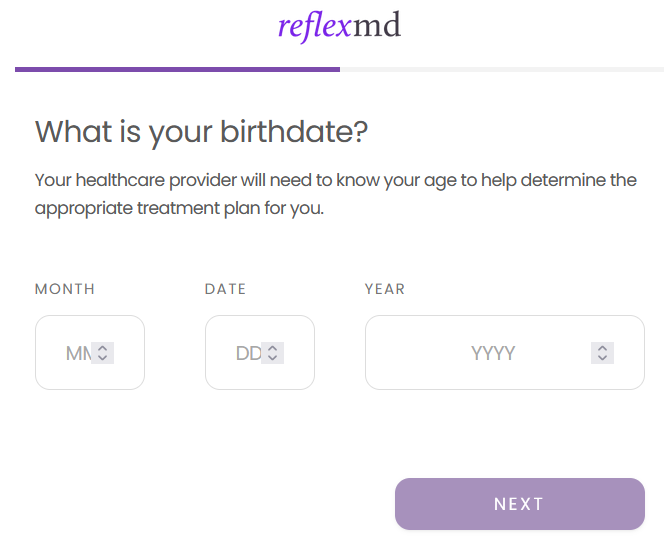Click the MONTH field label
Screen dimensions: 664x545
click(x=65, y=289)
